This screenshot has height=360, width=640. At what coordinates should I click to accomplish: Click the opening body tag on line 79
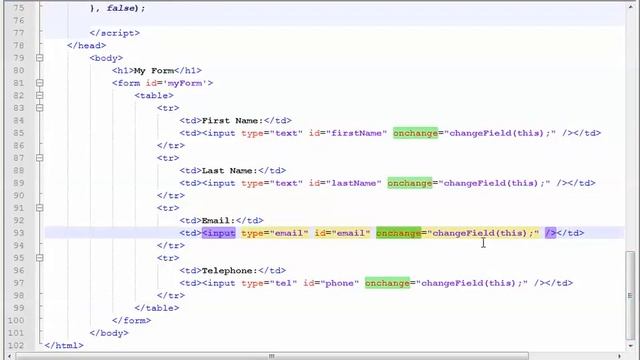click(x=106, y=58)
